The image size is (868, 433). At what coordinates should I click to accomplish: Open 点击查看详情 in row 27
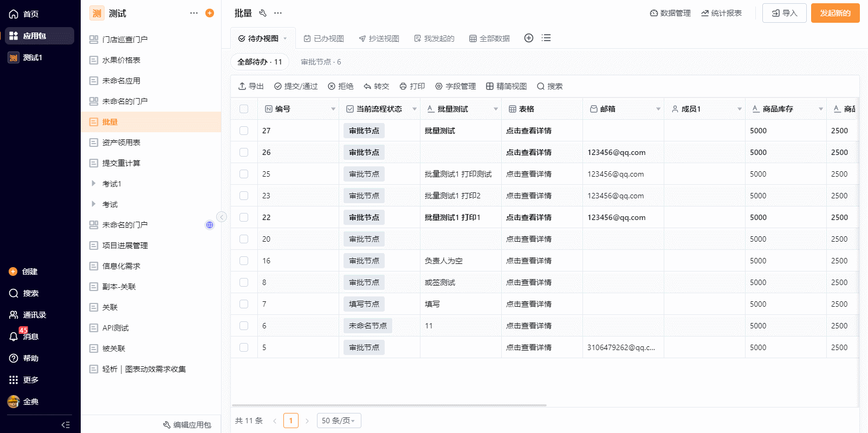pyautogui.click(x=529, y=131)
